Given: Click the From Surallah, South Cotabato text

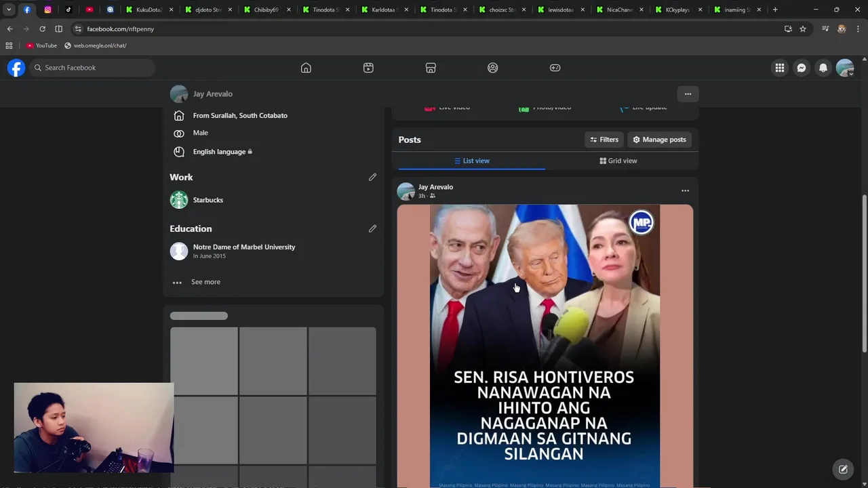Looking at the screenshot, I should click(240, 115).
